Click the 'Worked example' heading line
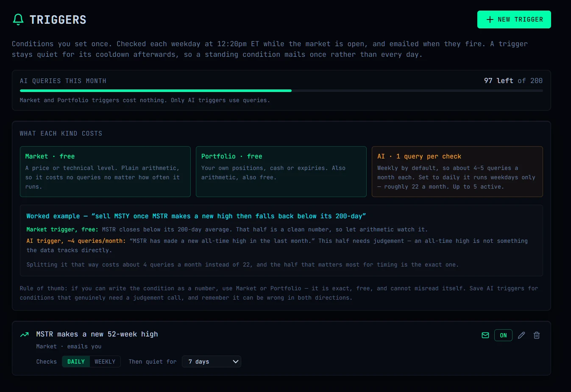The width and height of the screenshot is (571, 392). coord(196,216)
